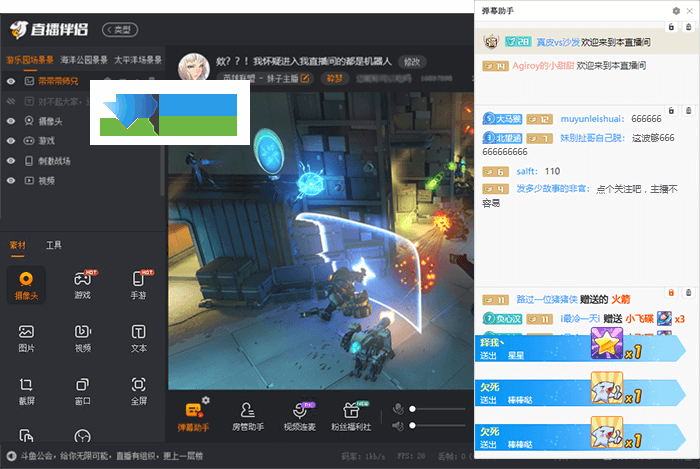Open the 房管助手 room manager assistant
Screen dimensions: 700x469
point(248,417)
